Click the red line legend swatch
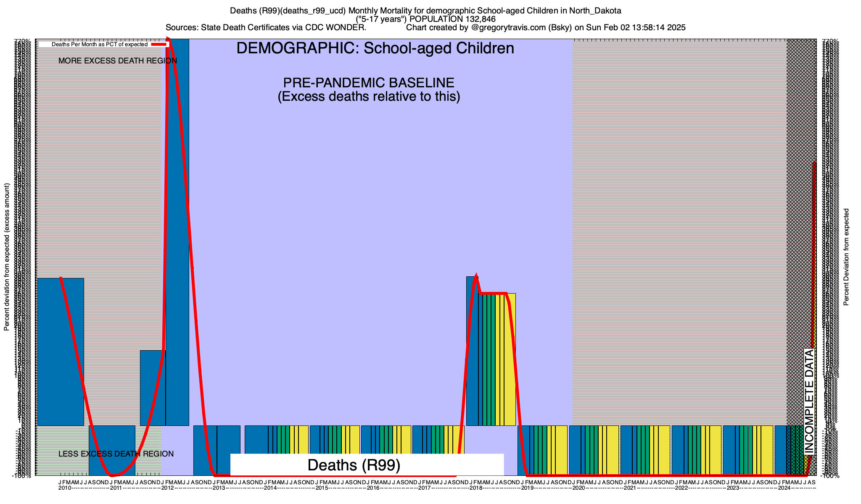The image size is (861, 504). pos(159,44)
